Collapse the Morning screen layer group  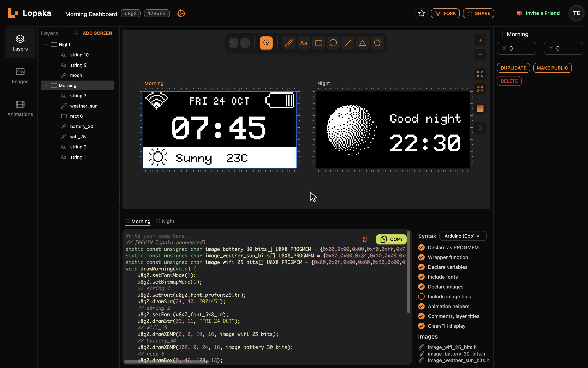[46, 85]
